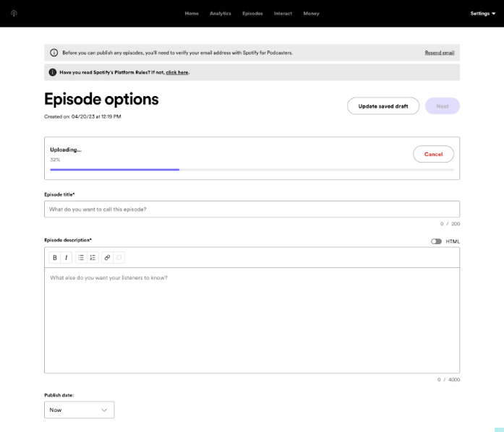Click the insert link icon
Screen dimensions: 504x432
[x=107, y=257]
